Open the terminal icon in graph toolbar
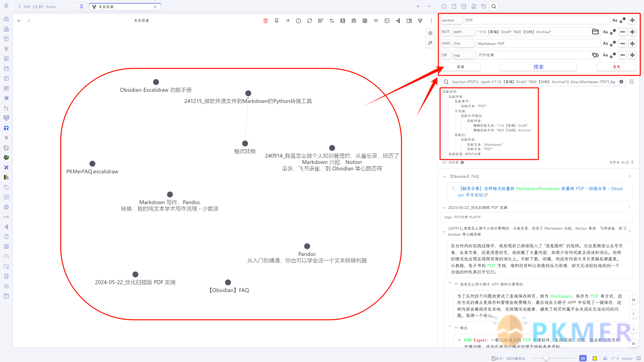The width and height of the screenshot is (644, 362). click(387, 21)
